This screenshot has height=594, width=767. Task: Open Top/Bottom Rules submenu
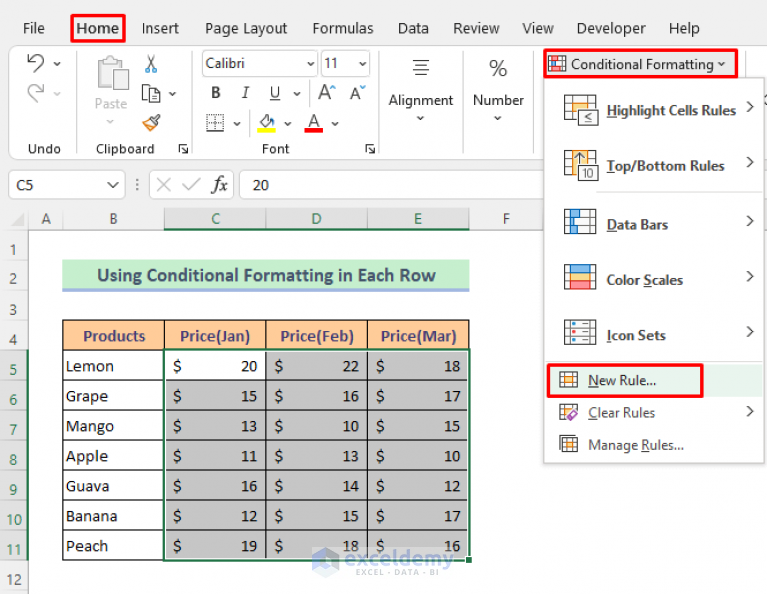click(x=655, y=165)
